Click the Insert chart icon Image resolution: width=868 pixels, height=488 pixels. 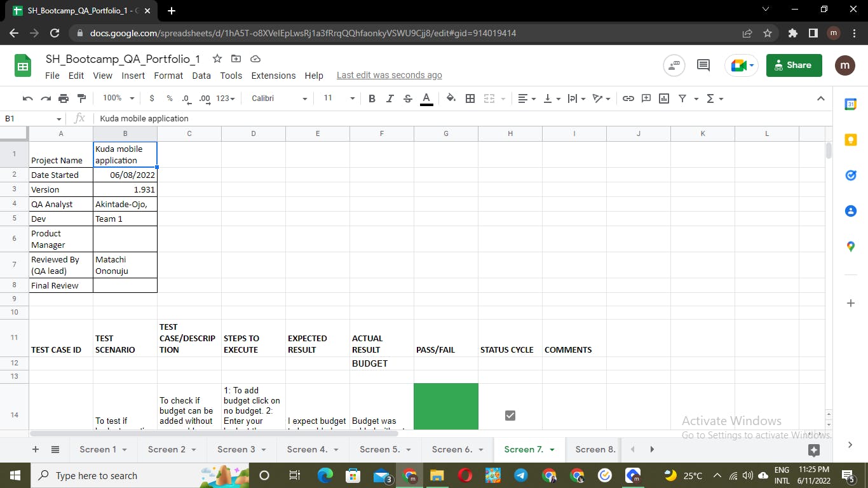[664, 98]
